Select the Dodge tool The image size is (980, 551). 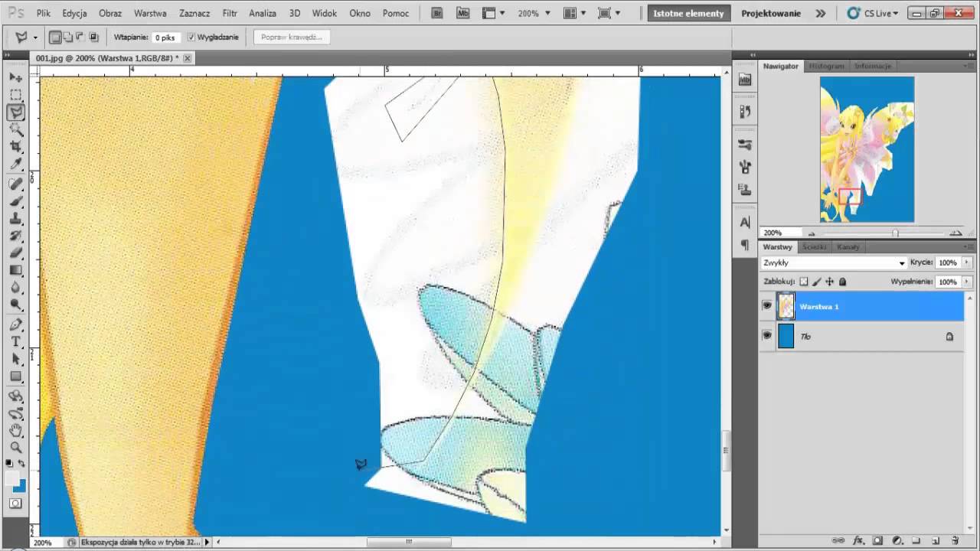16,305
